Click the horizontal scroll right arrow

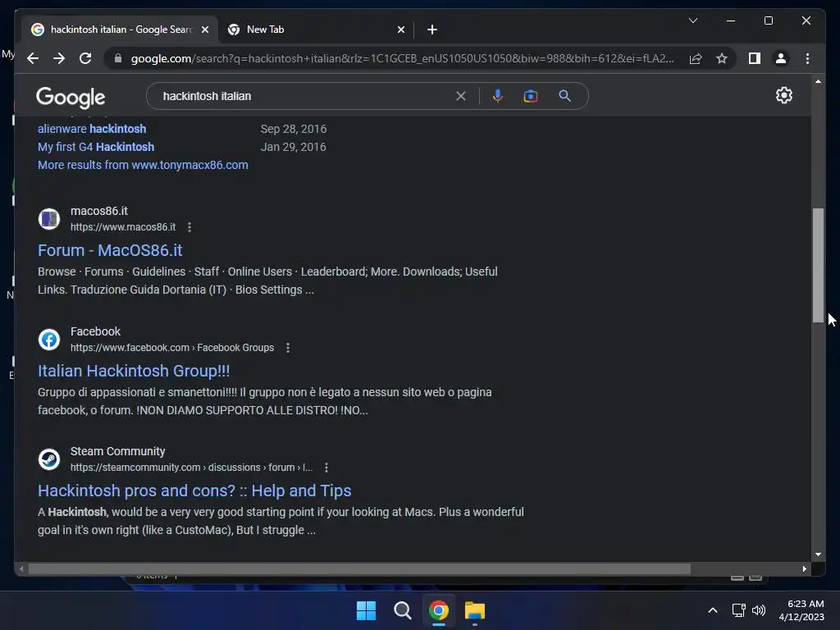click(804, 569)
